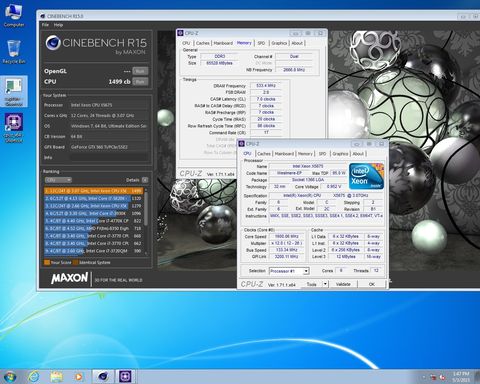This screenshot has height=384, width=480.
Task: Open Windows Explorer from the taskbar
Action: tap(56, 377)
